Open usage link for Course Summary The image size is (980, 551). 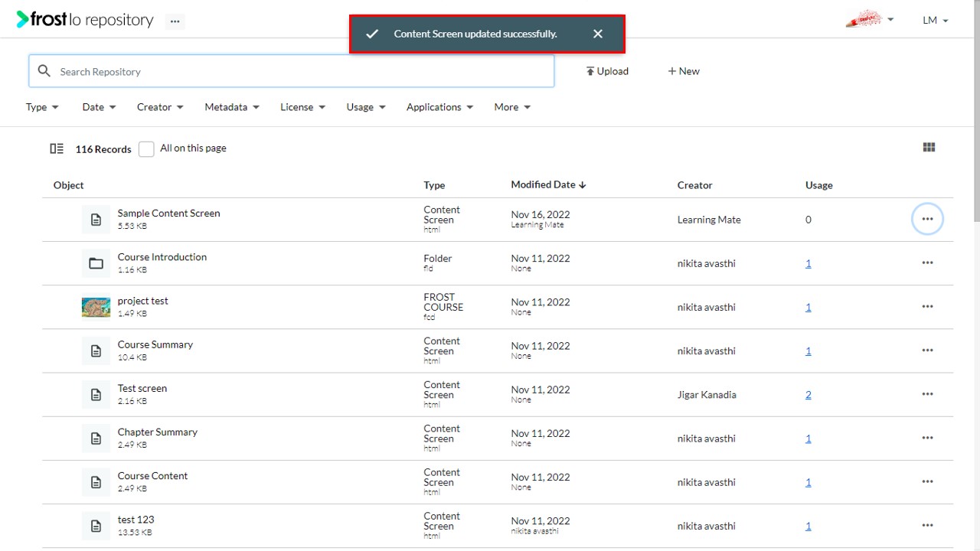(808, 350)
